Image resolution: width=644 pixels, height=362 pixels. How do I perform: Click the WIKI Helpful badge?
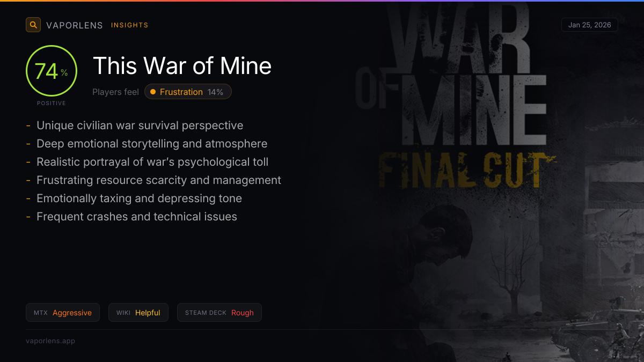[x=138, y=313]
